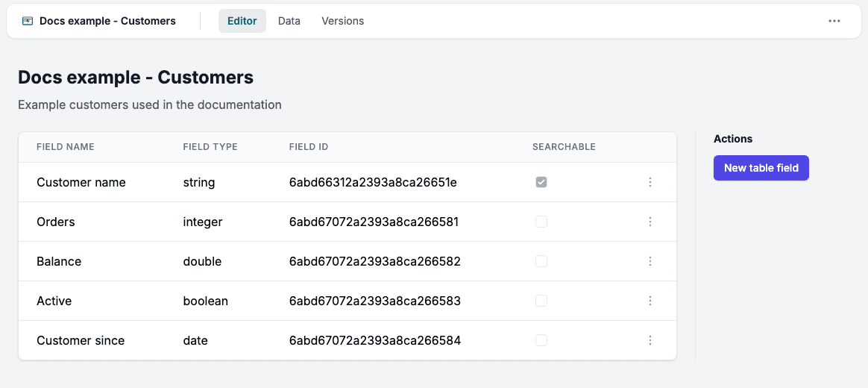Click the Balance field name cell
The image size is (868, 388).
tap(59, 262)
